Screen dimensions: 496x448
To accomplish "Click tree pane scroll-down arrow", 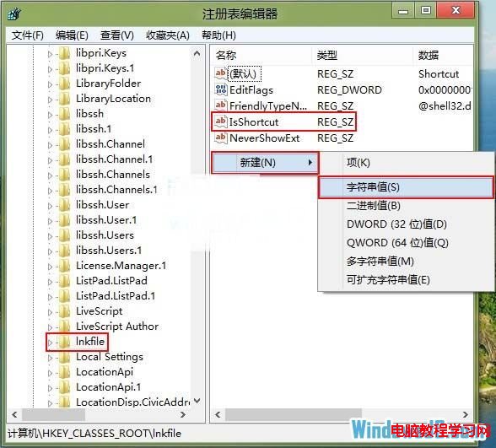I will point(197,402).
